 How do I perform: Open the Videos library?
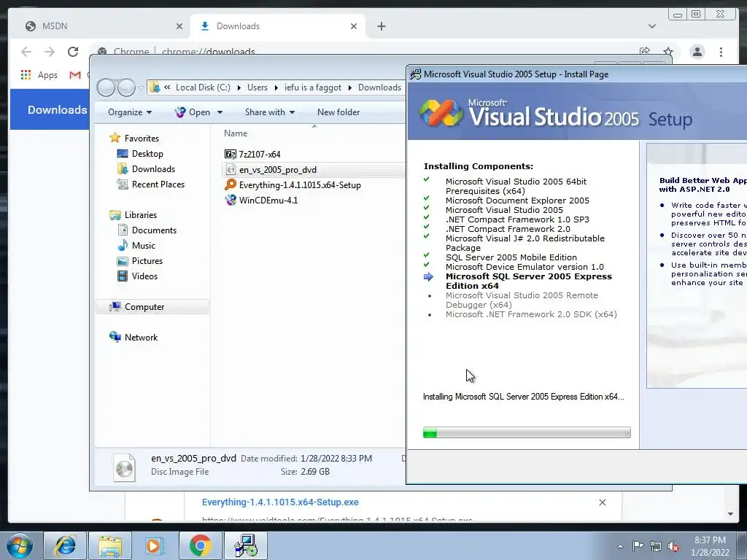(144, 276)
